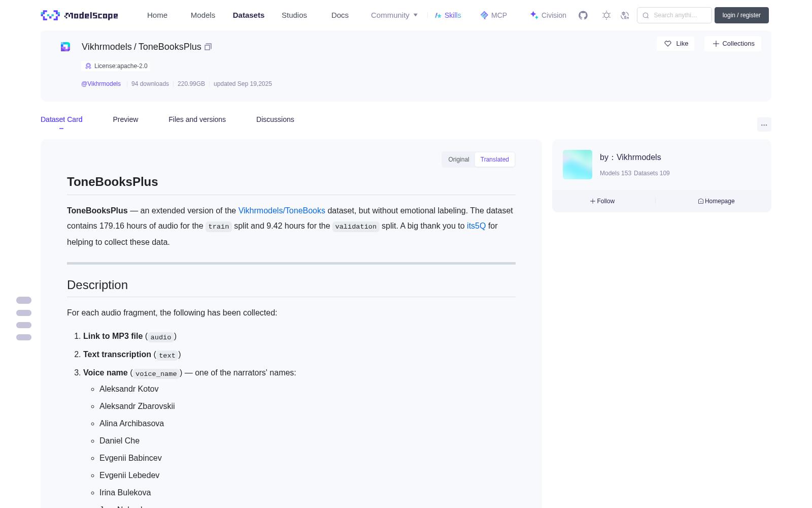Image resolution: width=812 pixels, height=508 pixels.
Task: Jump using the first outline navigation marker
Action: coord(24,300)
